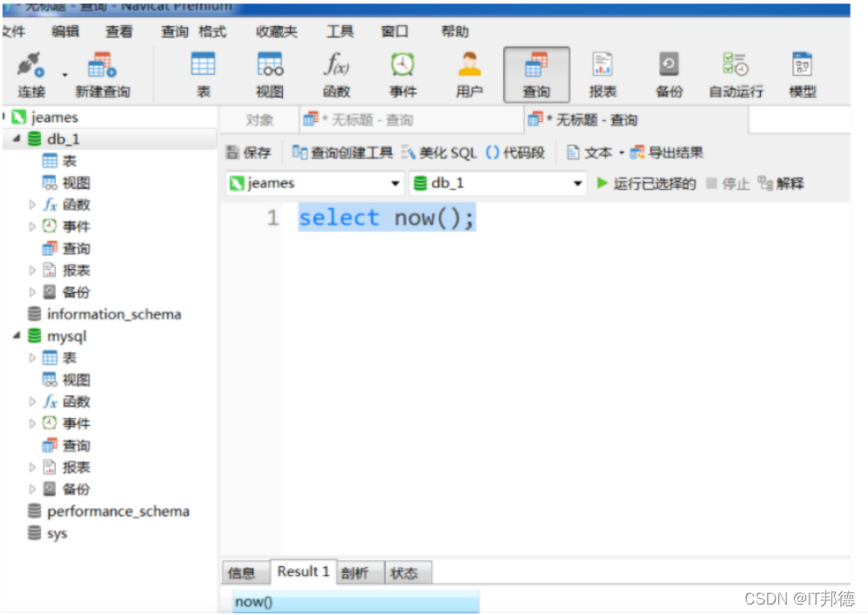Select 表 under db_1
868x615 pixels.
coord(60,161)
